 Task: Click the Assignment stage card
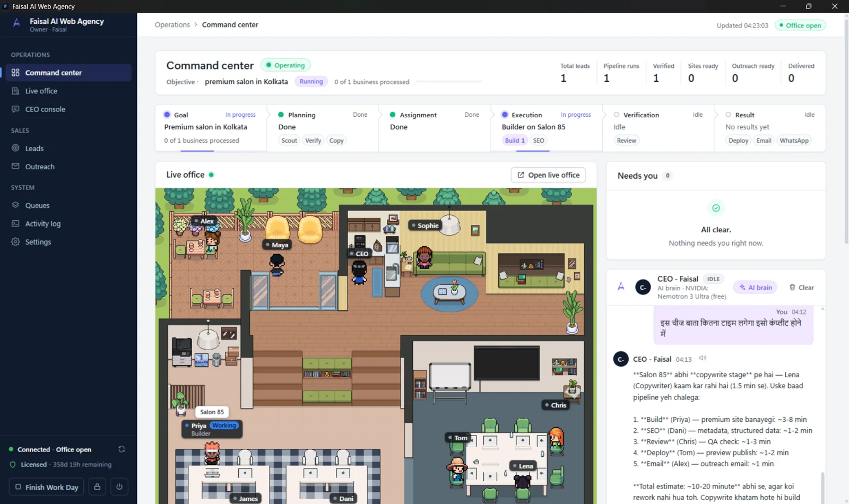434,128
